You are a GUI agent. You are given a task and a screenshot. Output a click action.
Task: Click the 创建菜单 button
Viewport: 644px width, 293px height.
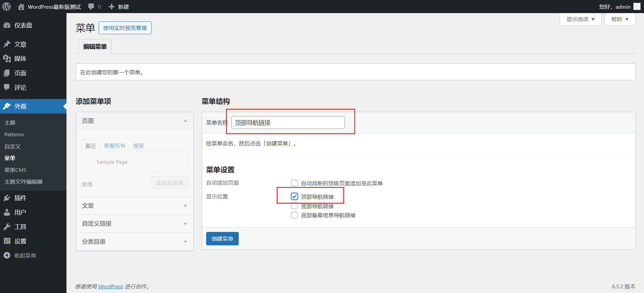tap(222, 239)
